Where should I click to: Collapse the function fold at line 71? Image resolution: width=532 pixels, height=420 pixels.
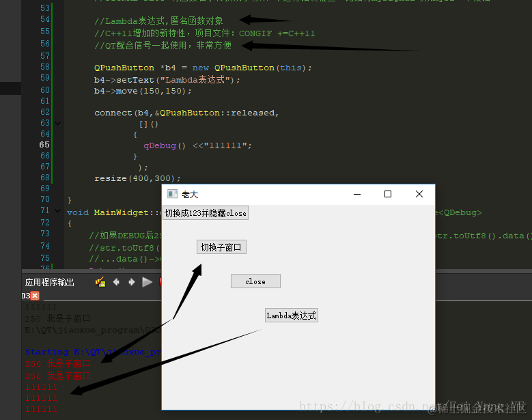tap(57, 211)
